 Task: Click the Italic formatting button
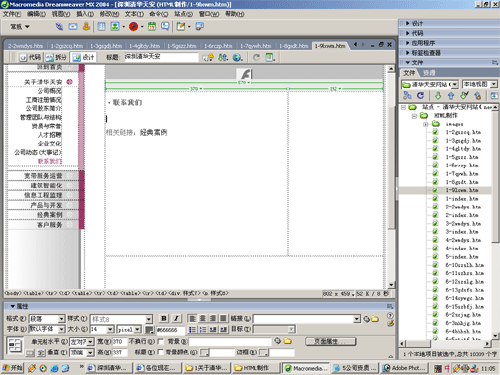coord(176,318)
